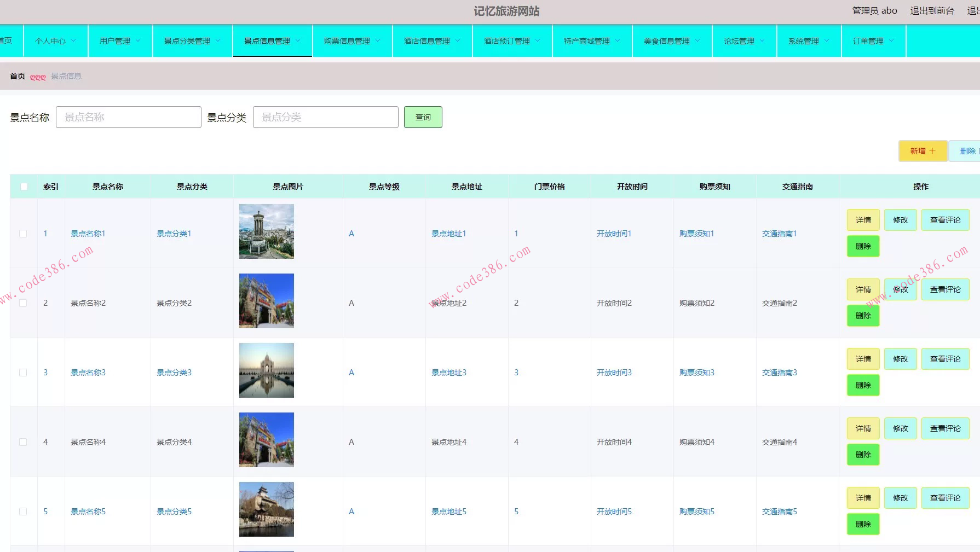
Task: Open the thumbnail image for 景点名称1
Action: (x=267, y=231)
